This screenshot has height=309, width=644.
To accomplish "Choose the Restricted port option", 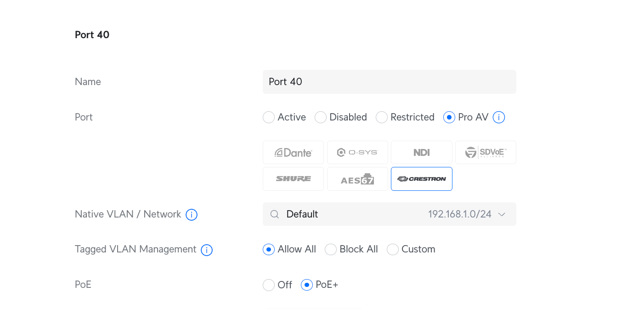I will [x=382, y=117].
